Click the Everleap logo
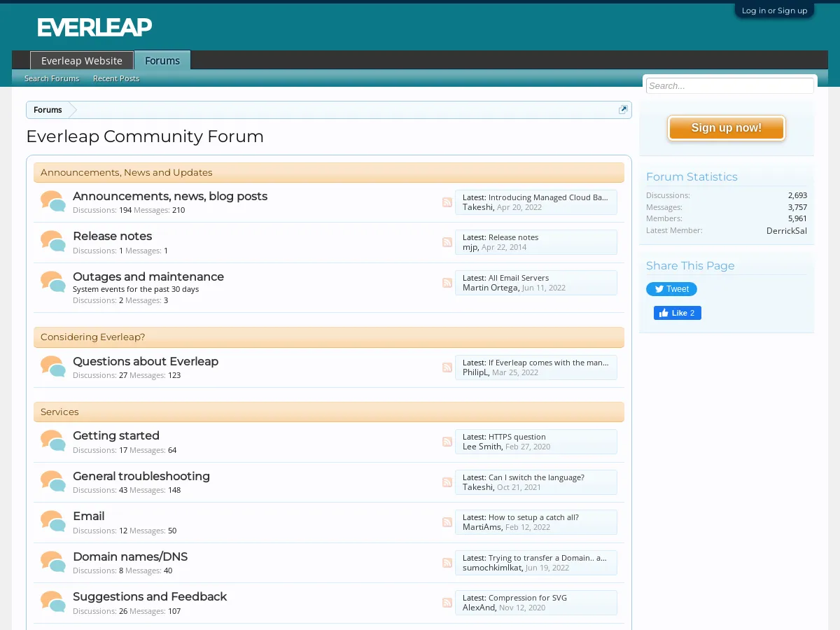This screenshot has width=840, height=630. (x=94, y=27)
